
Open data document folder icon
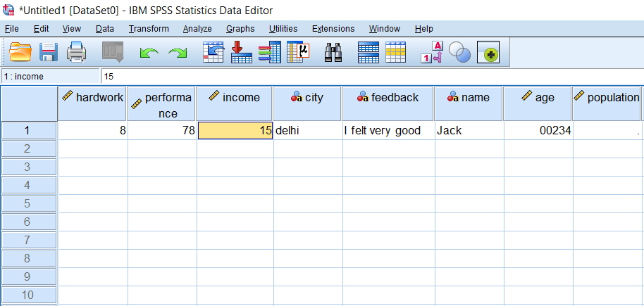(x=20, y=52)
